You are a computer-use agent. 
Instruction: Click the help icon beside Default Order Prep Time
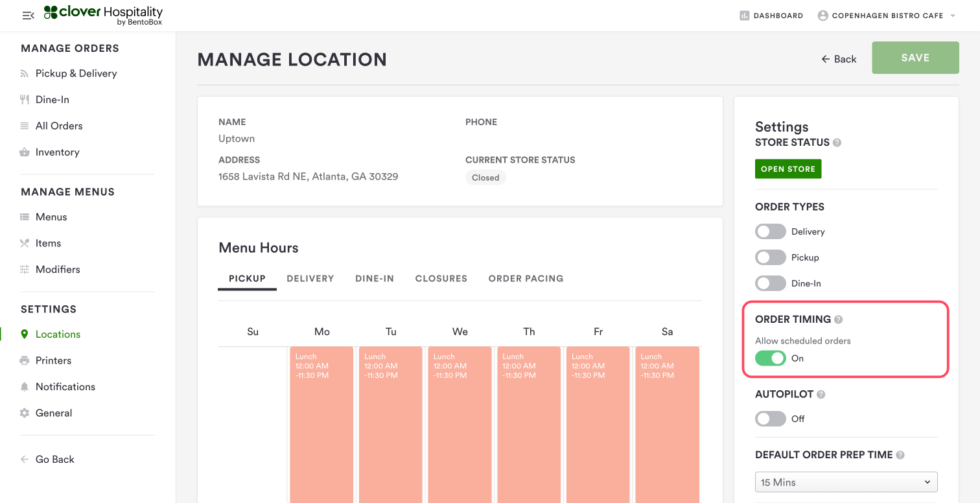pyautogui.click(x=900, y=455)
